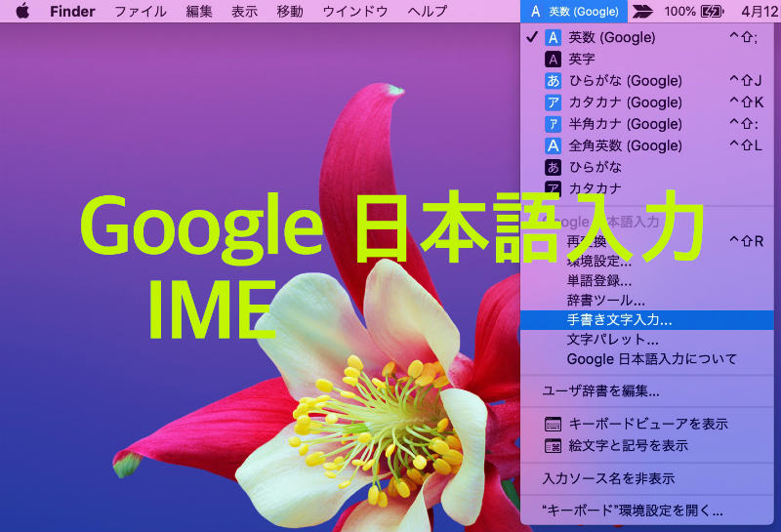
Task: Open 環境設定... for Google IME
Action: (647, 261)
